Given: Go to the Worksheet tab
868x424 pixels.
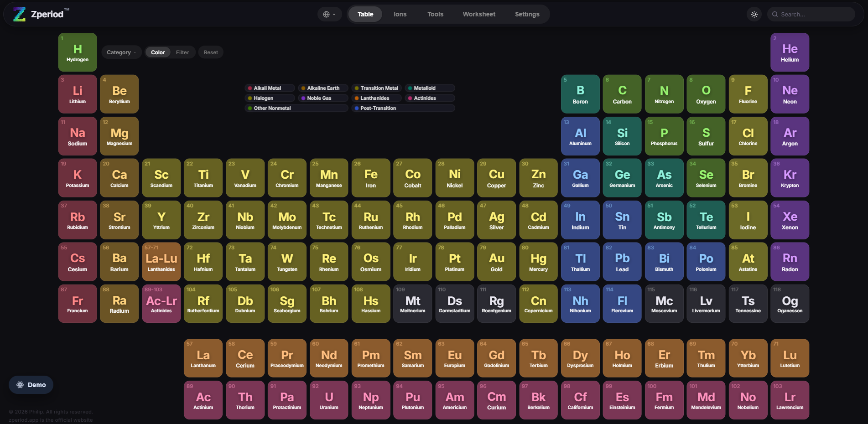Looking at the screenshot, I should (x=479, y=14).
